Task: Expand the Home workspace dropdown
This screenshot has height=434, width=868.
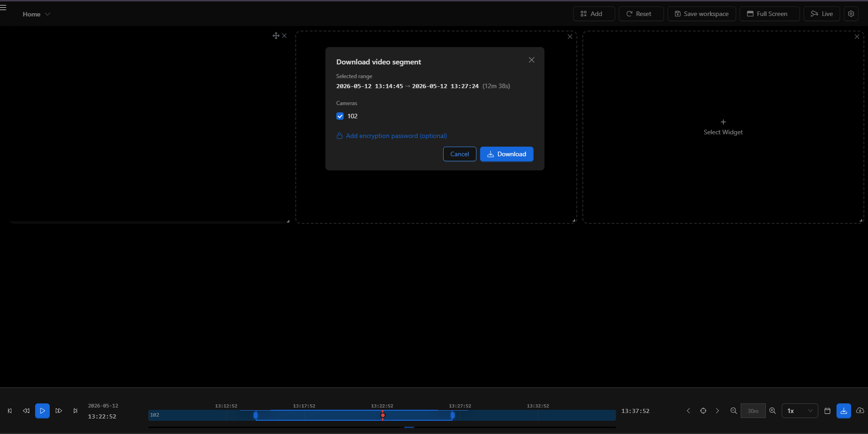Action: tap(37, 14)
